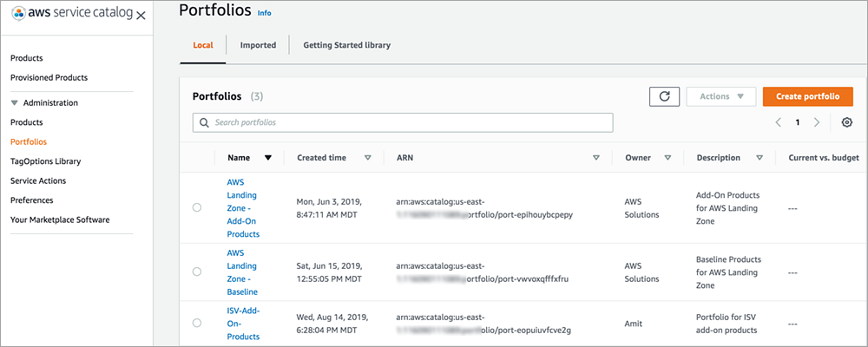This screenshot has width=868, height=347.
Task: Click 'Portfolio for ISV add-on products' description
Action: pyautogui.click(x=727, y=324)
